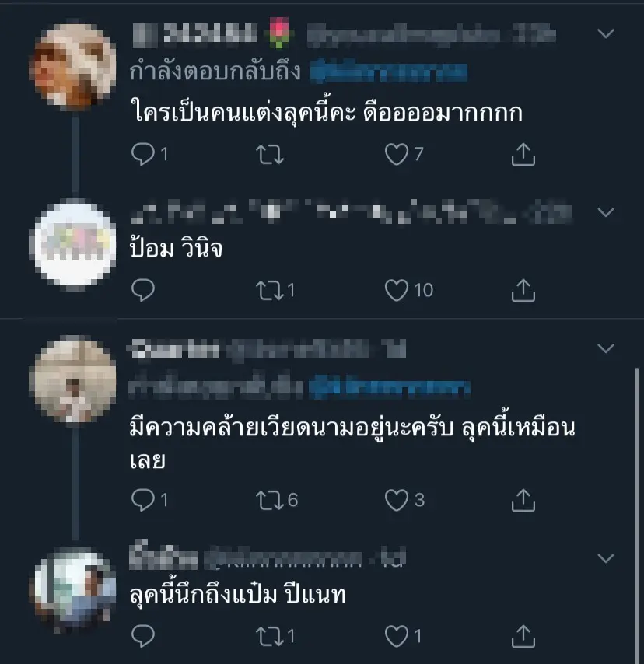
Task: Reply to the 'ป้อม วินิจ' tweet
Action: click(x=142, y=291)
